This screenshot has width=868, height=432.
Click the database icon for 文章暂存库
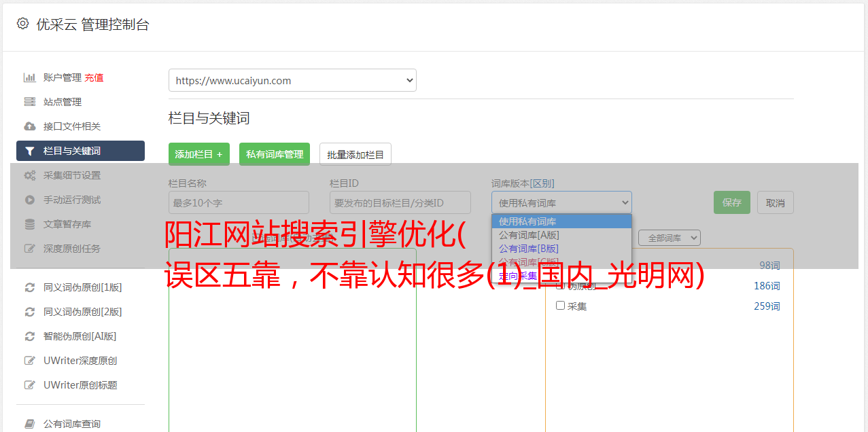coord(29,224)
